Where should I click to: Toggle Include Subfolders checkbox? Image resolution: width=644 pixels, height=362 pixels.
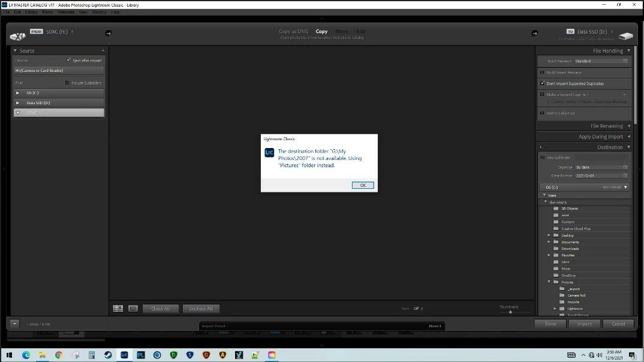67,83
